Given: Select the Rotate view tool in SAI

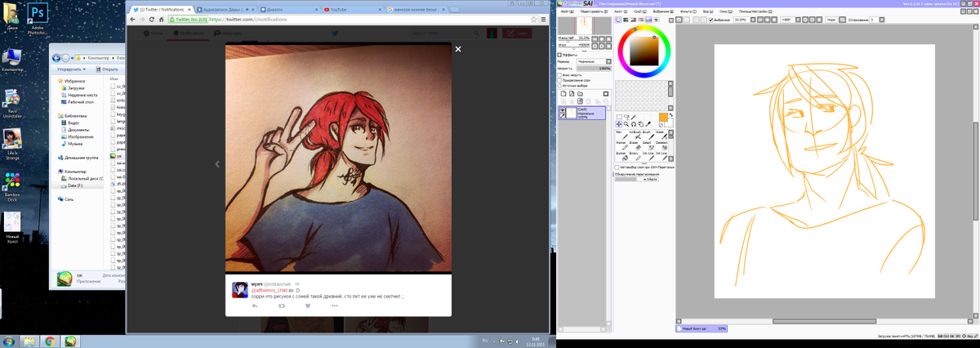Looking at the screenshot, I should (x=634, y=124).
